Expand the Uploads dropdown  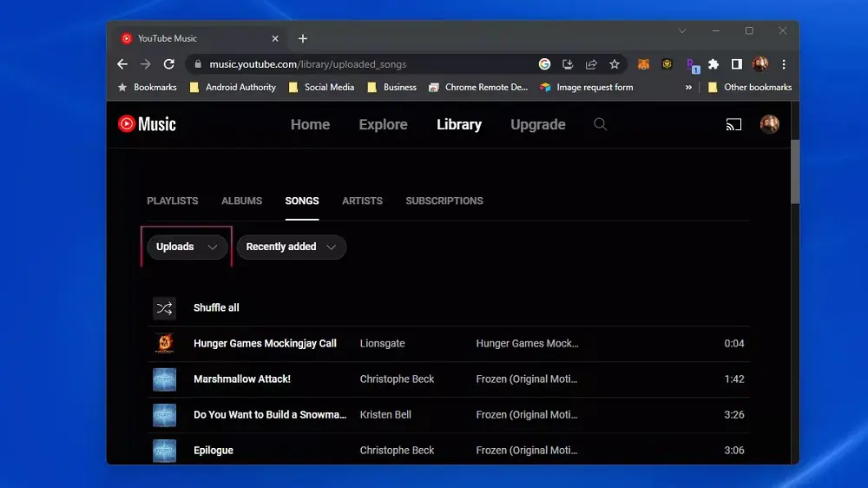tap(187, 247)
